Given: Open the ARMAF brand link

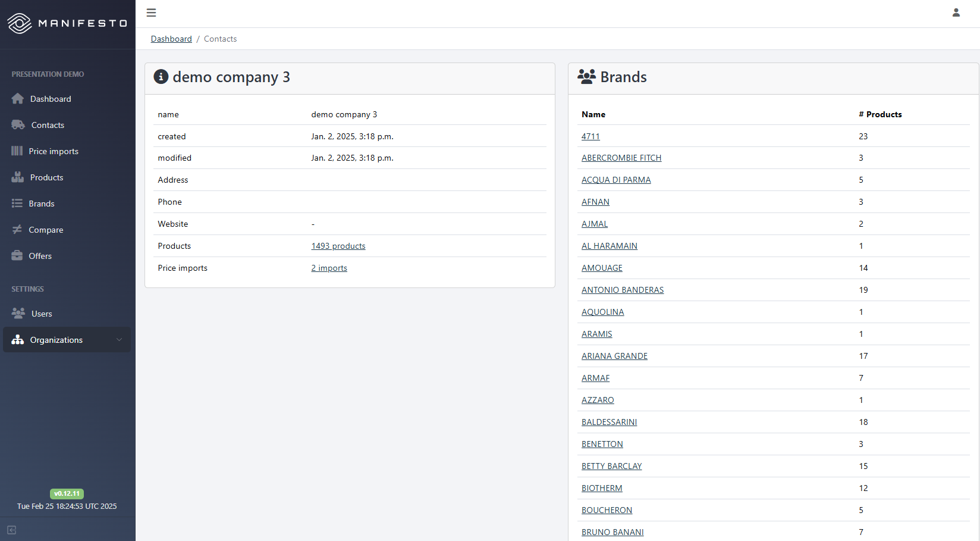Looking at the screenshot, I should [596, 378].
